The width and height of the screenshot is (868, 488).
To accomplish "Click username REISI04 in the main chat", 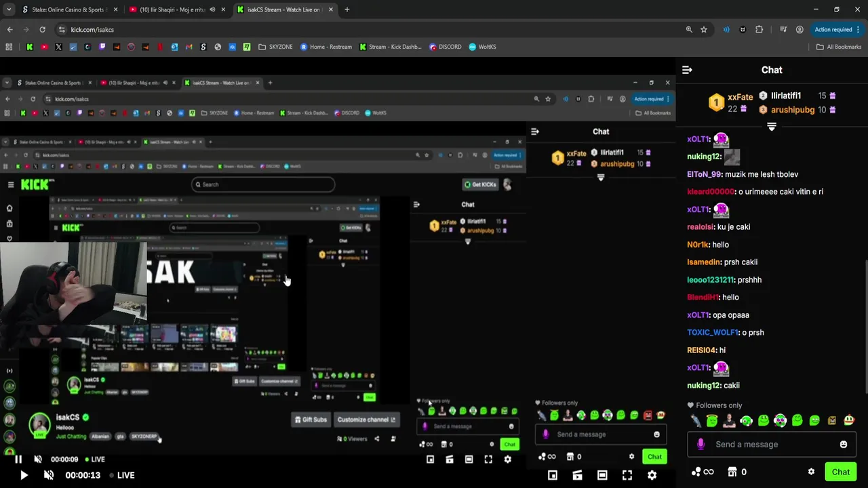I will (702, 350).
